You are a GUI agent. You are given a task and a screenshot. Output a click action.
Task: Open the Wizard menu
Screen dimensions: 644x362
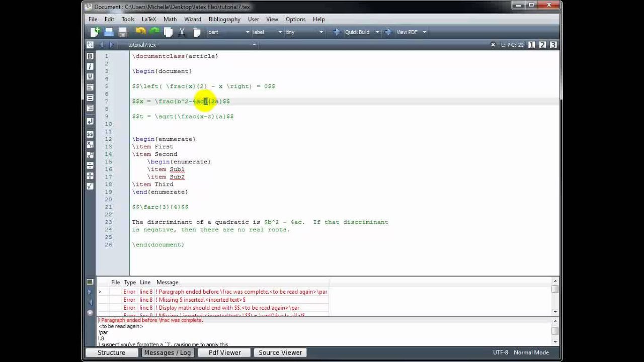coord(193,19)
